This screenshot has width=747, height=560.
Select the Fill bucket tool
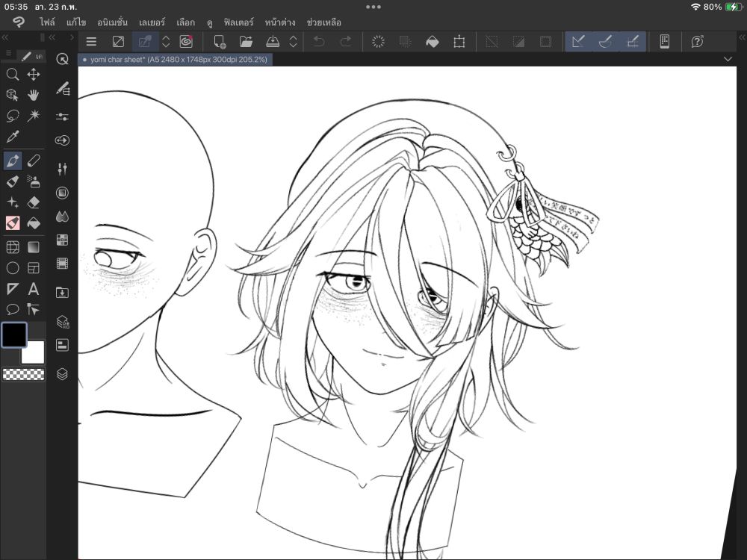point(34,223)
